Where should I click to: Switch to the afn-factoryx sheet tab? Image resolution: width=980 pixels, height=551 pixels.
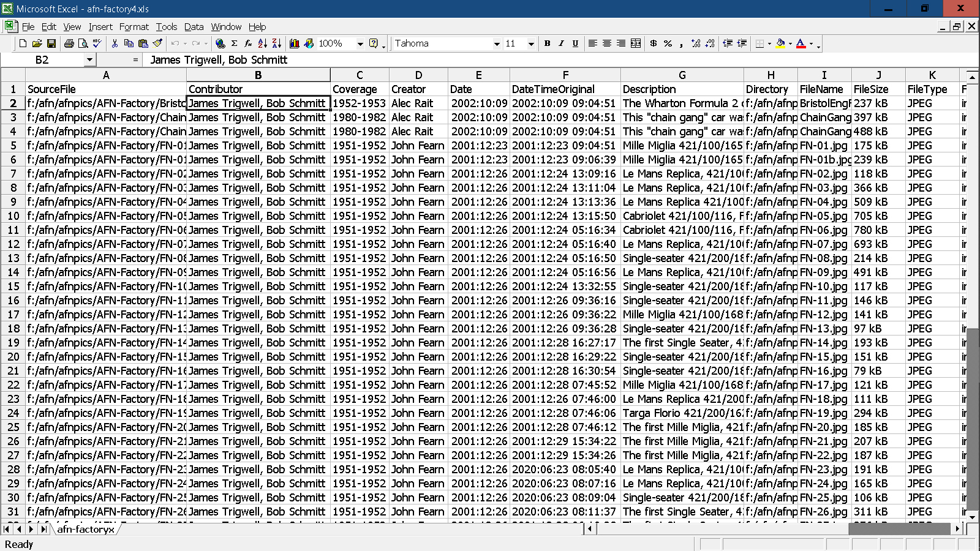pos(86,529)
